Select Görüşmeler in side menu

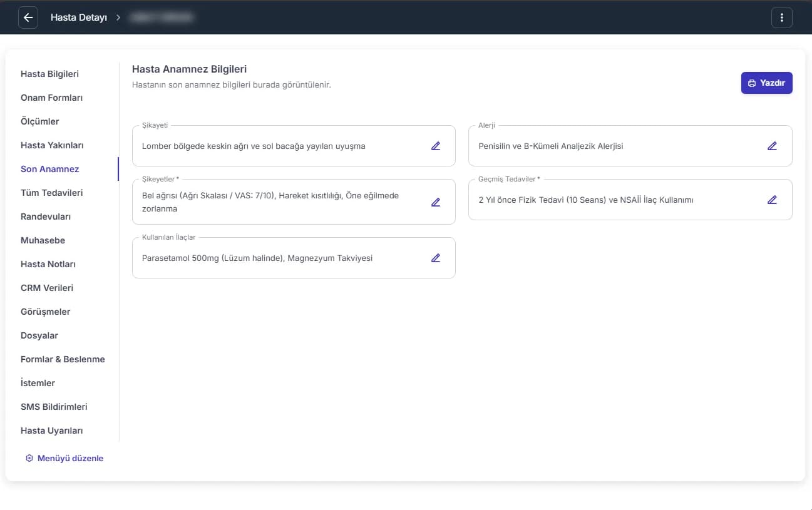pos(46,312)
